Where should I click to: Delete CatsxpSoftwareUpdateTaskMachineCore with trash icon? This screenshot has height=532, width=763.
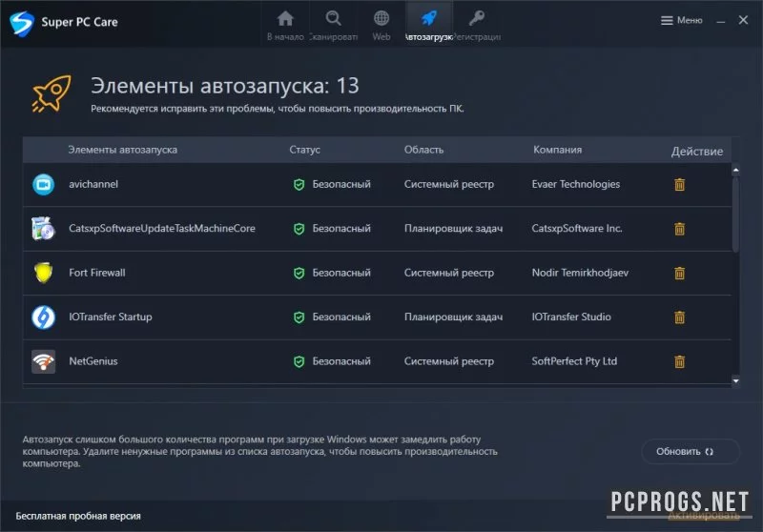(x=680, y=229)
